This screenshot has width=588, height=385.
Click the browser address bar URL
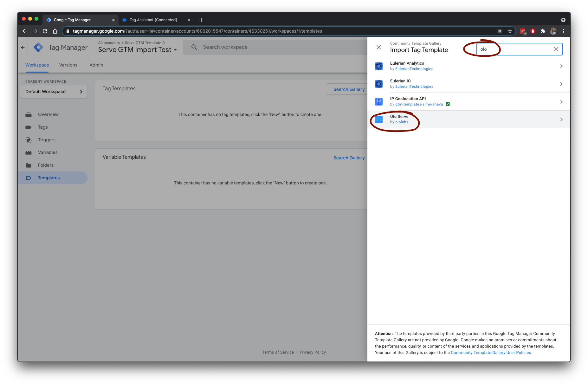pyautogui.click(x=197, y=31)
